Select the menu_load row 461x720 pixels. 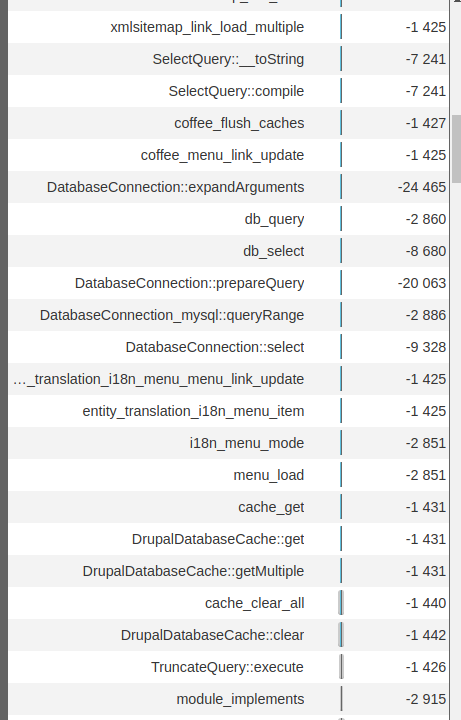(228, 475)
